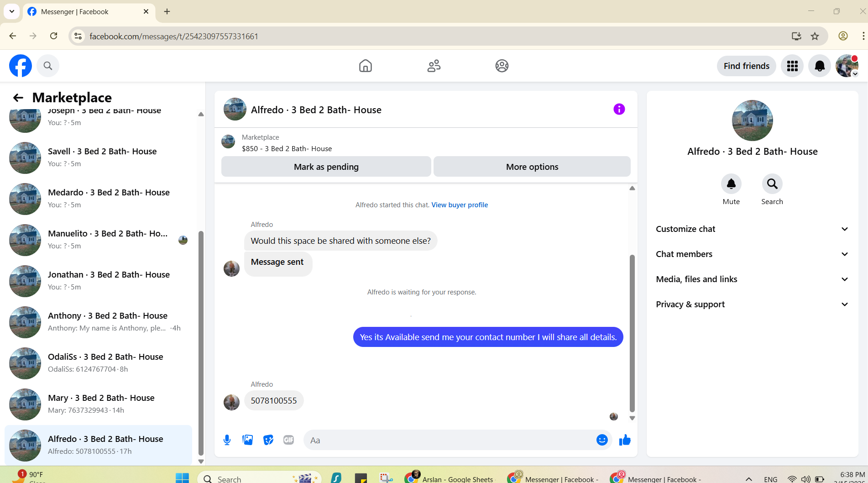
Task: Click the Mark as pending button
Action: (x=326, y=167)
